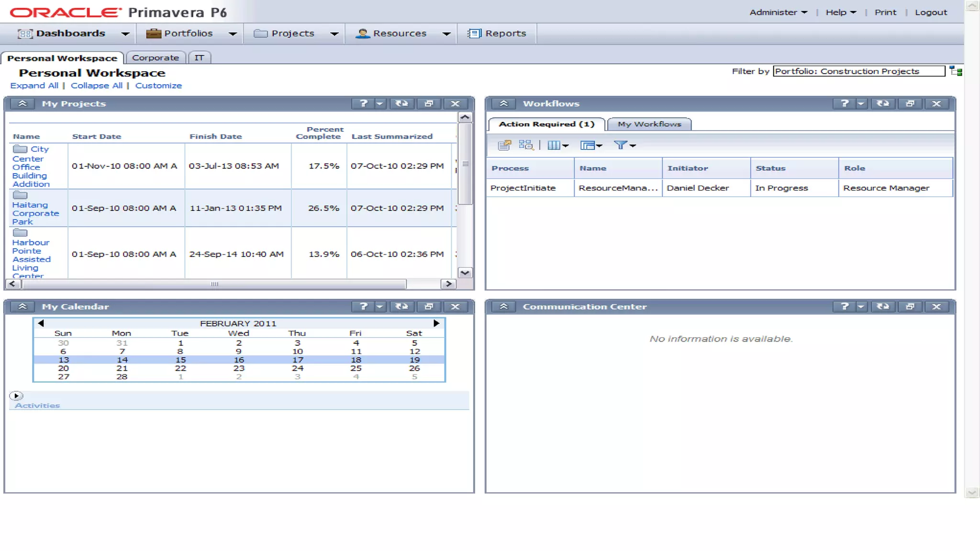Maximize the Workflows portlet

point(910,103)
